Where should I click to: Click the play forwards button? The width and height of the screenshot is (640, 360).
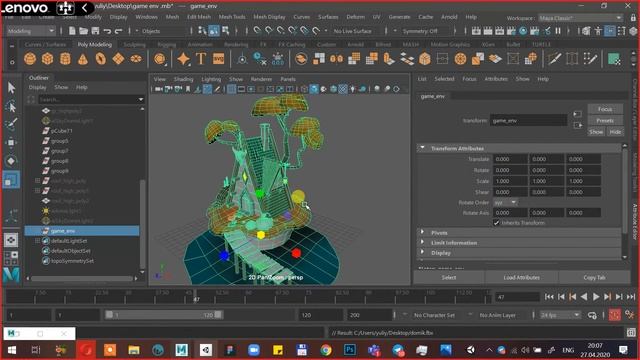pyautogui.click(x=596, y=297)
